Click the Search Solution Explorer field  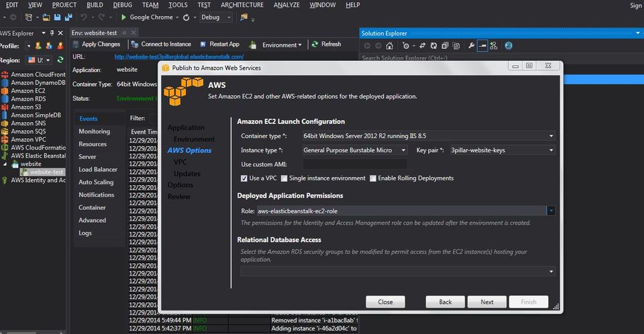click(501, 58)
